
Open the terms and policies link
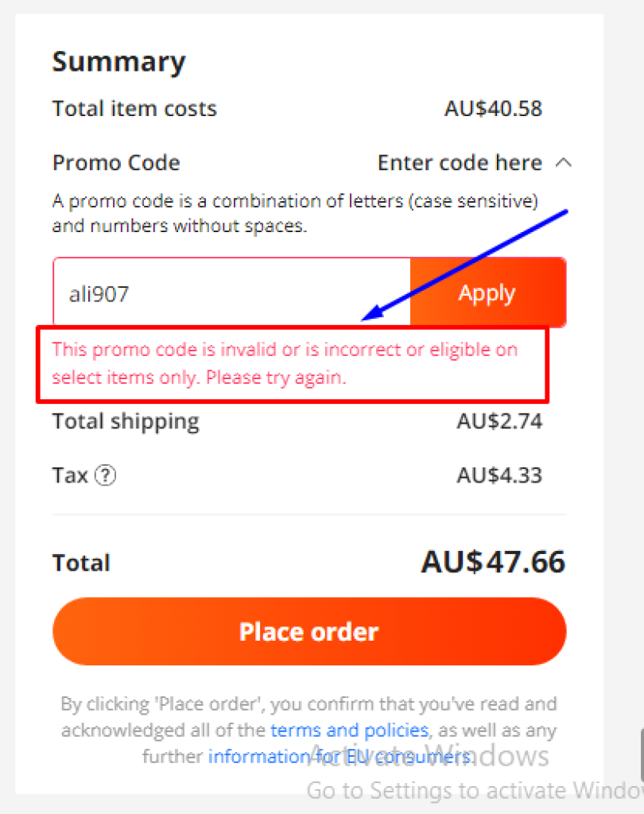click(x=348, y=730)
